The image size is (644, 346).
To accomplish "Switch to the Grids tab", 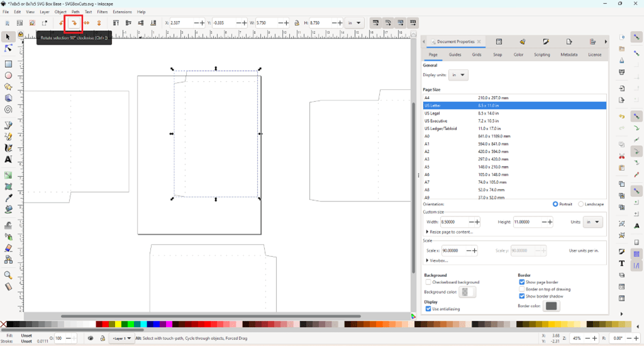I will pos(477,55).
